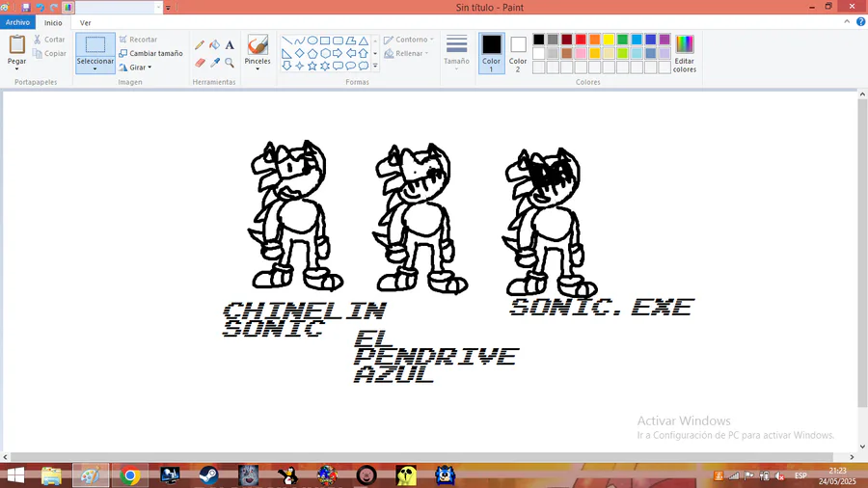This screenshot has height=488, width=868.
Task: Choose the Triangle shape
Action: 364,41
